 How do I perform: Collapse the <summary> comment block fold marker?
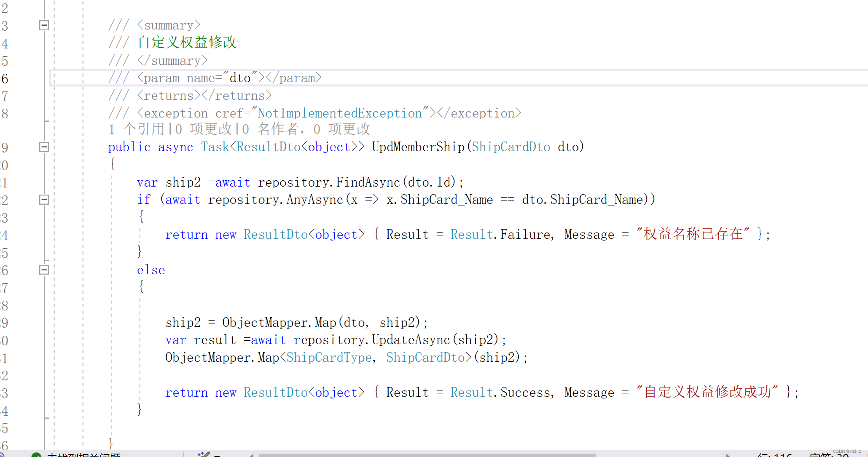(43, 25)
